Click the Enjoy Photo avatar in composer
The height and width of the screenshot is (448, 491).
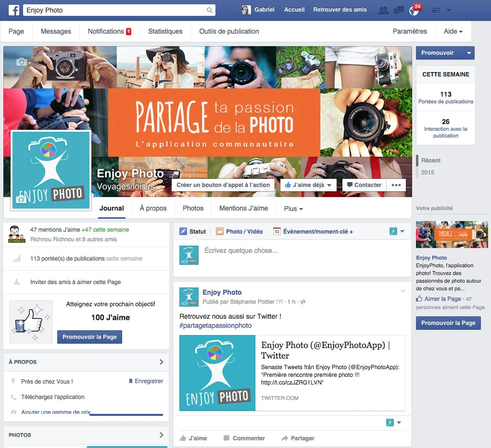click(x=189, y=255)
